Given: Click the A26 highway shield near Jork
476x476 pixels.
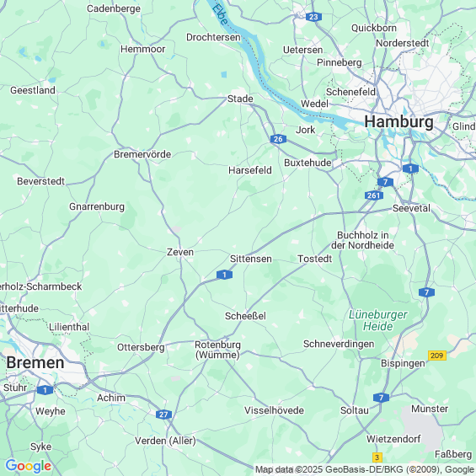Looking at the screenshot, I should (278, 139).
